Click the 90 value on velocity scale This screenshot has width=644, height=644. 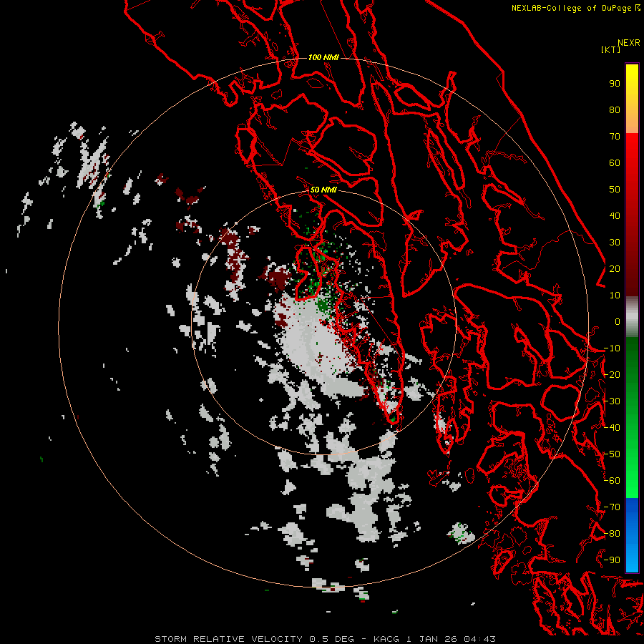615,84
